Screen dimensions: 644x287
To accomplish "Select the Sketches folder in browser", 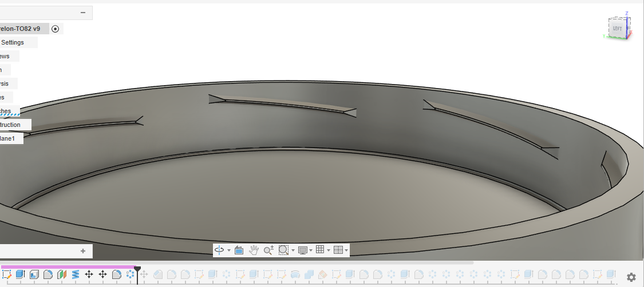I will pos(9,111).
